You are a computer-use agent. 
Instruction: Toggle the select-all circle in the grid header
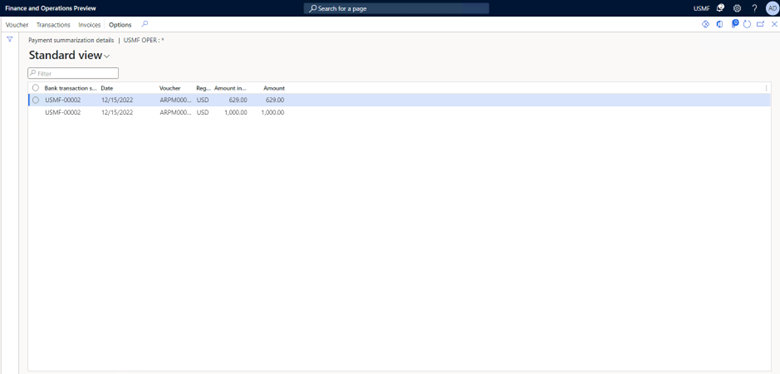pyautogui.click(x=35, y=88)
